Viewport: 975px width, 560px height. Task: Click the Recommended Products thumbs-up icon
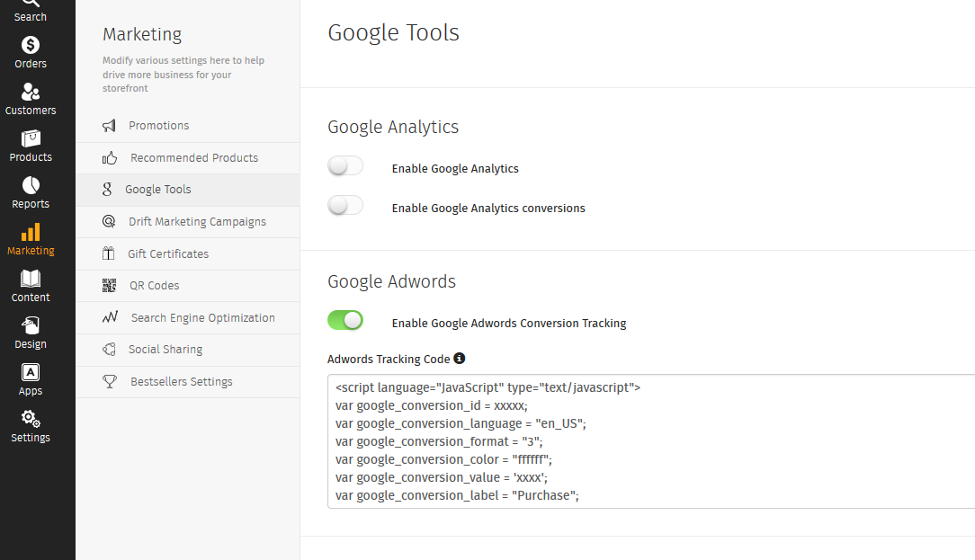tap(110, 158)
